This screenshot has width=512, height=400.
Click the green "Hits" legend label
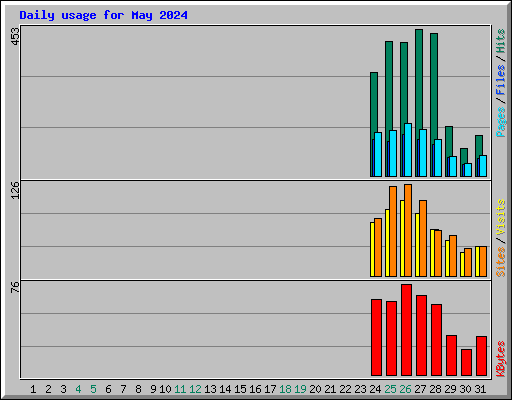pos(501,41)
